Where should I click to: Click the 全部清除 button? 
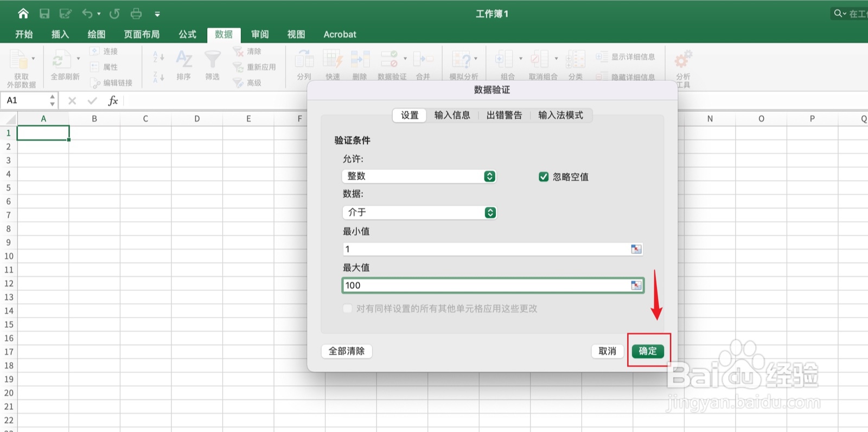[x=347, y=351]
